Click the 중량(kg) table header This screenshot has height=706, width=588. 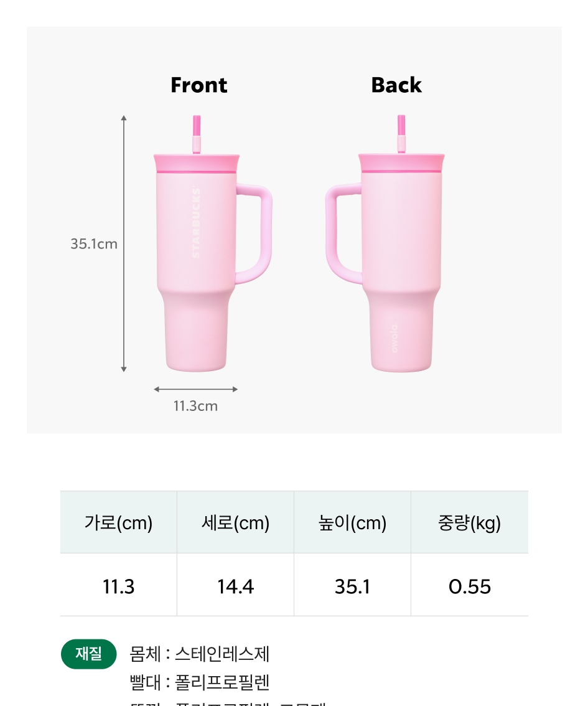[x=470, y=523]
